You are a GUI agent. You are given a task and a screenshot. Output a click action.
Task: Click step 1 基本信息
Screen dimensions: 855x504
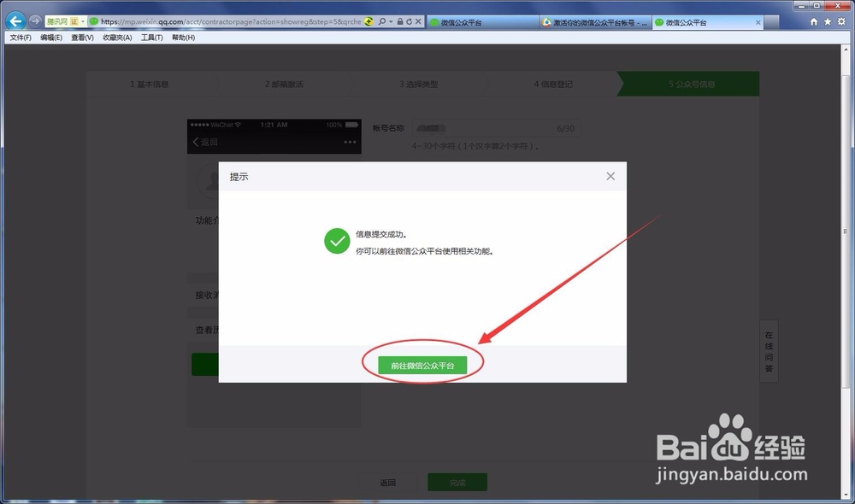click(x=150, y=84)
